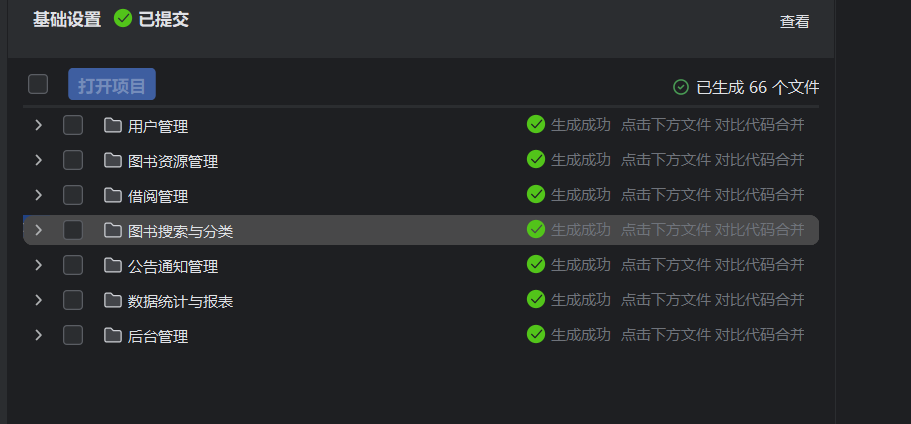Click the green check icon beside 已提交

123,19
